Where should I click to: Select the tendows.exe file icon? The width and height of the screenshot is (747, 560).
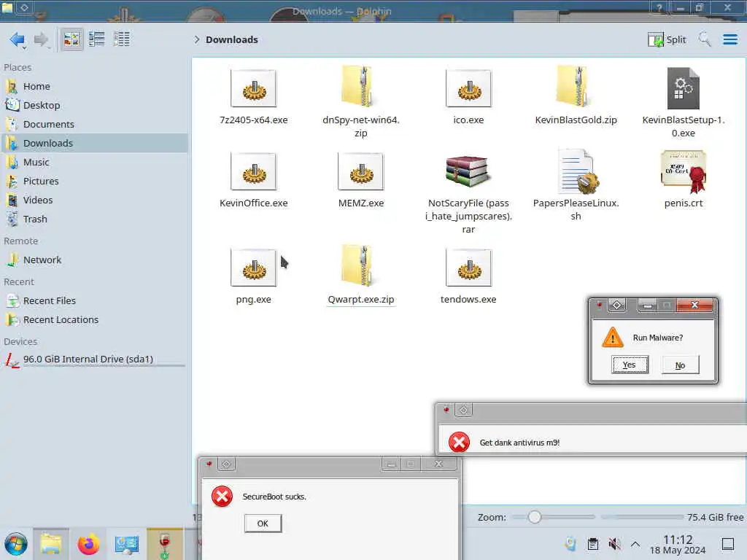[468, 268]
